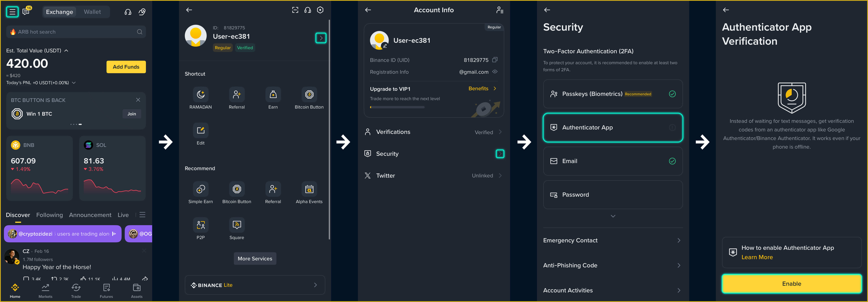The image size is (868, 302).
Task: Tap the edit pencil on the Account Info avatar
Action: [x=385, y=46]
